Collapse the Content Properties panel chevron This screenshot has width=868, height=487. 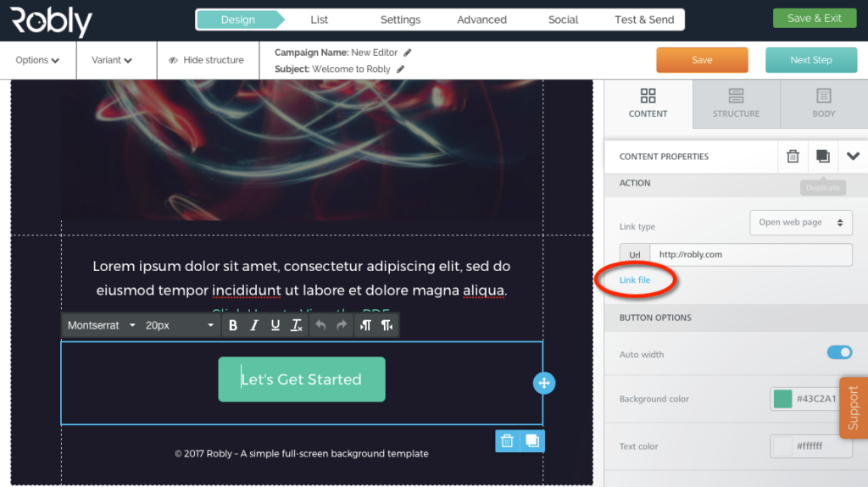coord(853,157)
